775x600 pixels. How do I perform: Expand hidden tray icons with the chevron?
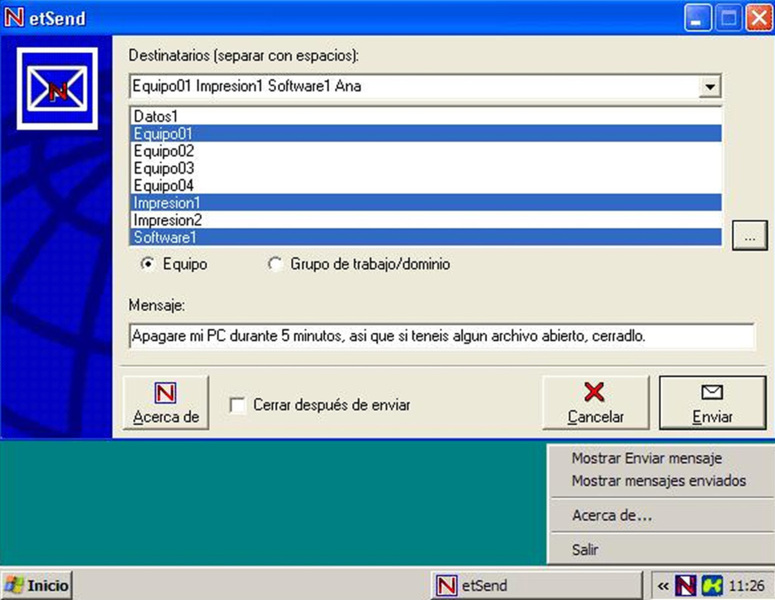point(663,586)
